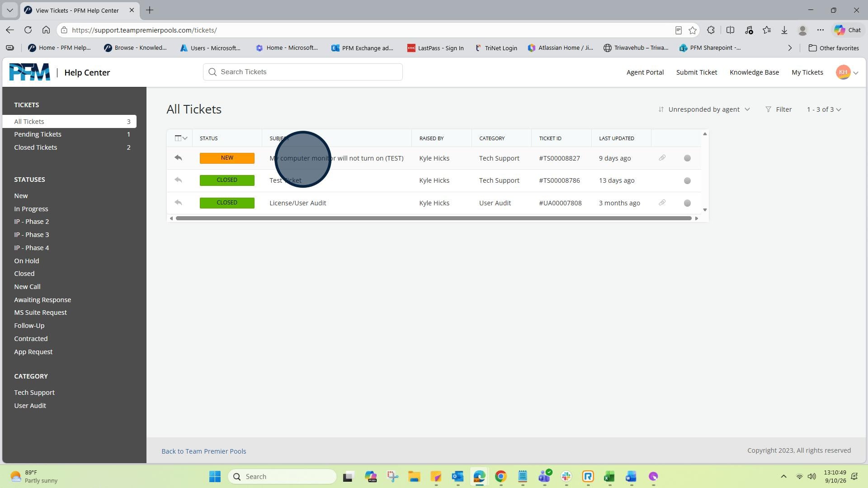Open browser tab list chevron
This screenshot has width=868, height=488.
[x=9, y=10]
